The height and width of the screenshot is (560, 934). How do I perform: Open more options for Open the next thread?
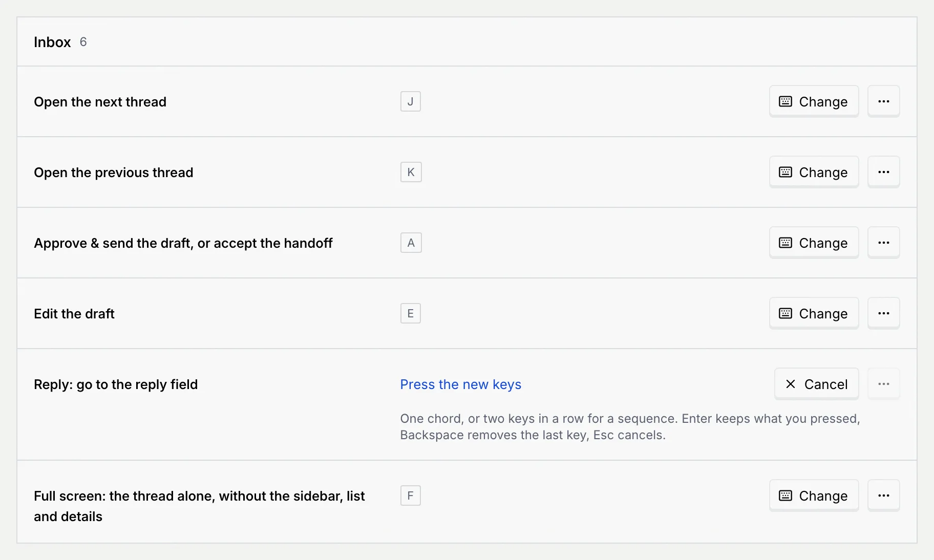point(883,101)
